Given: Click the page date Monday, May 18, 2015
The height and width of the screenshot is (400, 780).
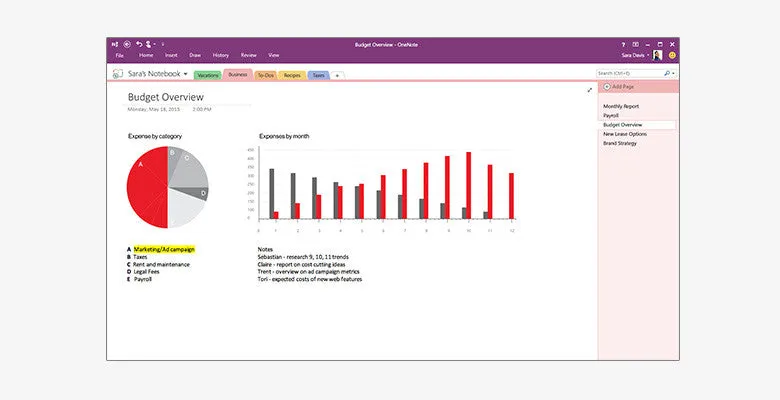Looking at the screenshot, I should point(154,109).
